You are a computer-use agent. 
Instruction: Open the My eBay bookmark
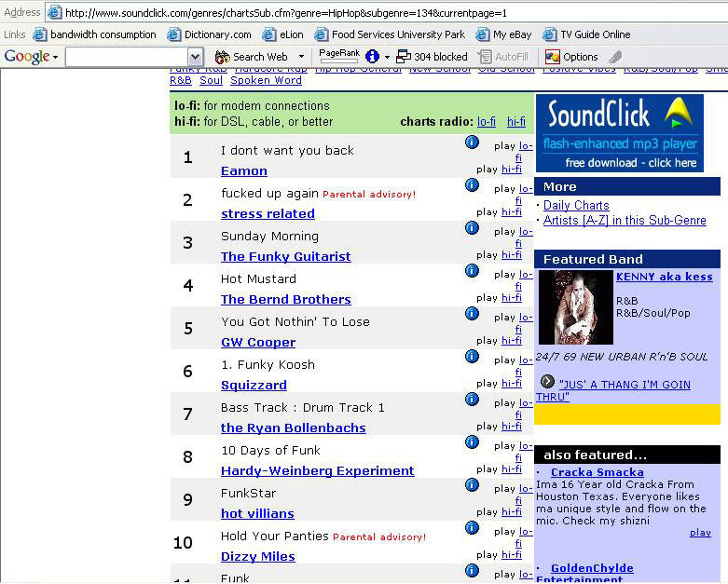(x=503, y=34)
